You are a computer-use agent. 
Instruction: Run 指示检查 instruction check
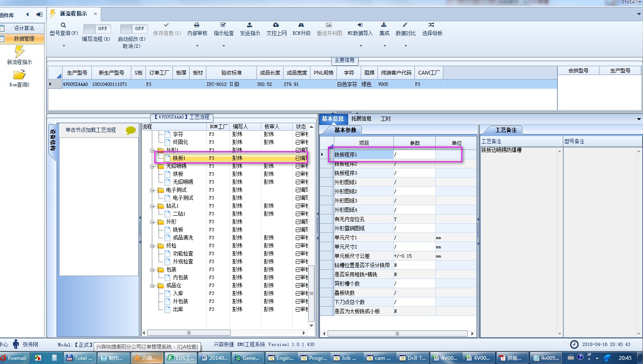[x=224, y=29]
